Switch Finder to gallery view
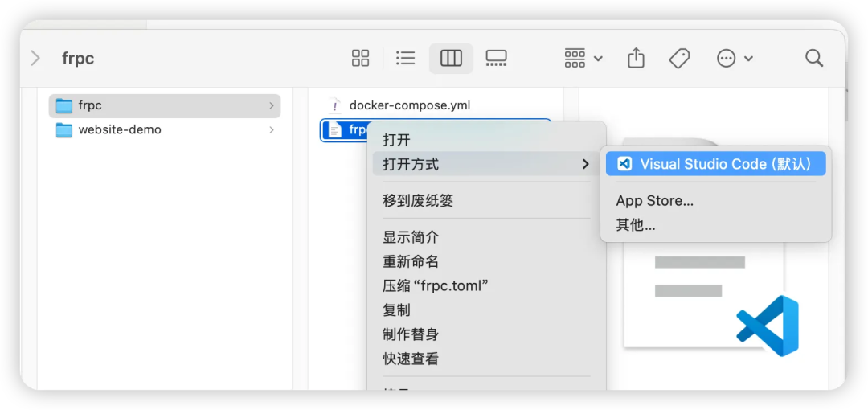 (496, 58)
